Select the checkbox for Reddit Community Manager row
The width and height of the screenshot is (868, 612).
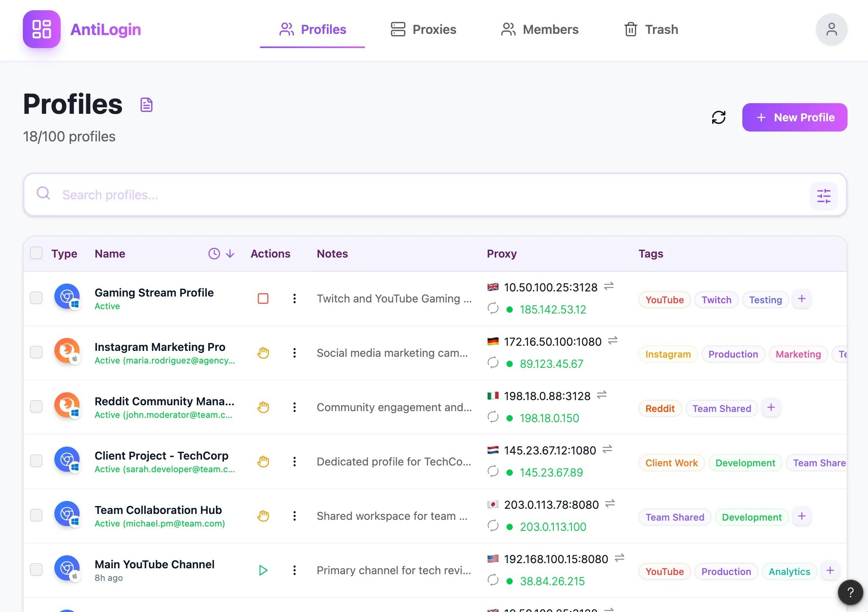36,407
